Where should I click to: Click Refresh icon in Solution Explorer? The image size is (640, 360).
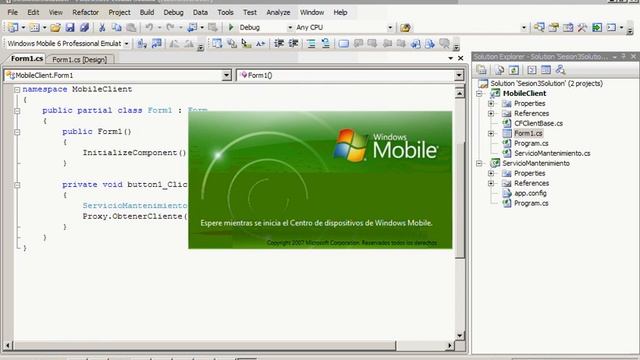coord(514,70)
